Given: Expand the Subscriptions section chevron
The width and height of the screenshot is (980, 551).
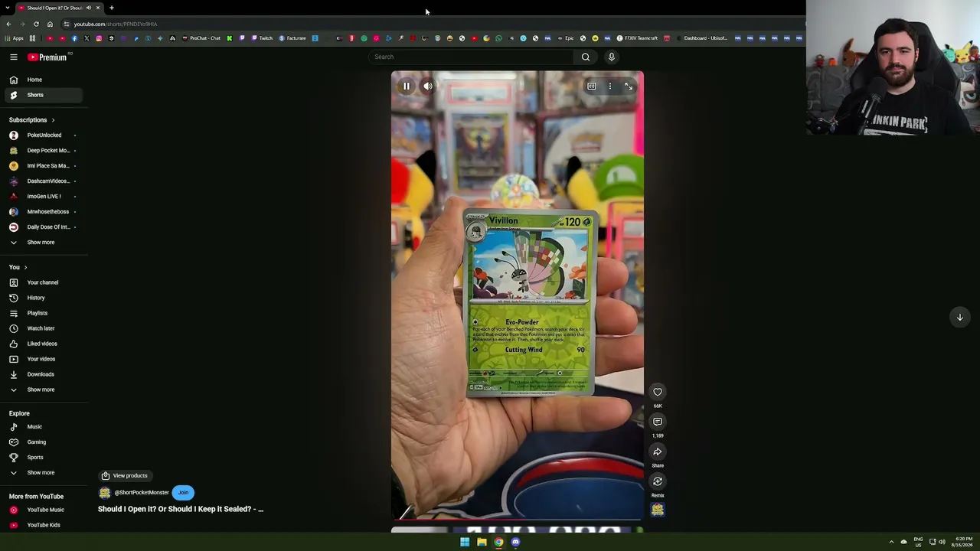Looking at the screenshot, I should tap(53, 120).
